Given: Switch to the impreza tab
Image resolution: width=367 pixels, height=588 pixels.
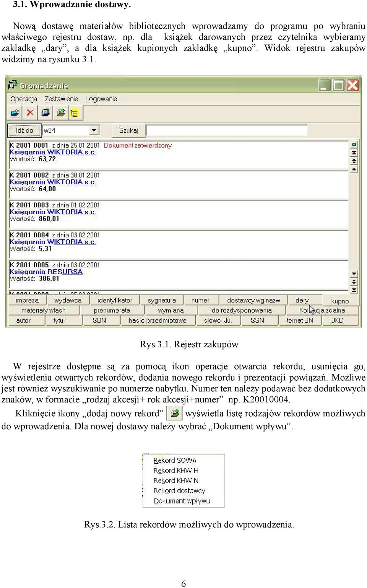Looking at the screenshot, I should point(27,300).
